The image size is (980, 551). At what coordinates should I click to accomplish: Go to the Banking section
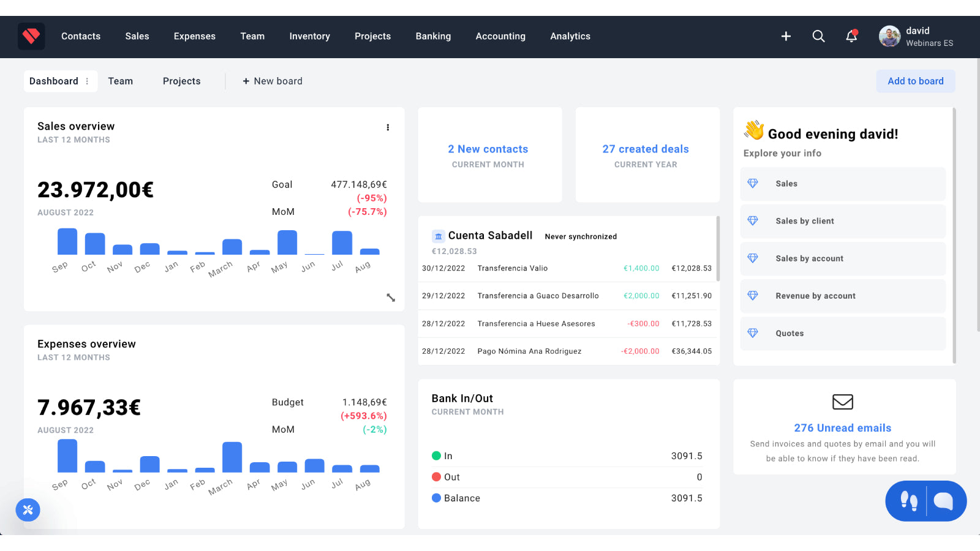433,36
